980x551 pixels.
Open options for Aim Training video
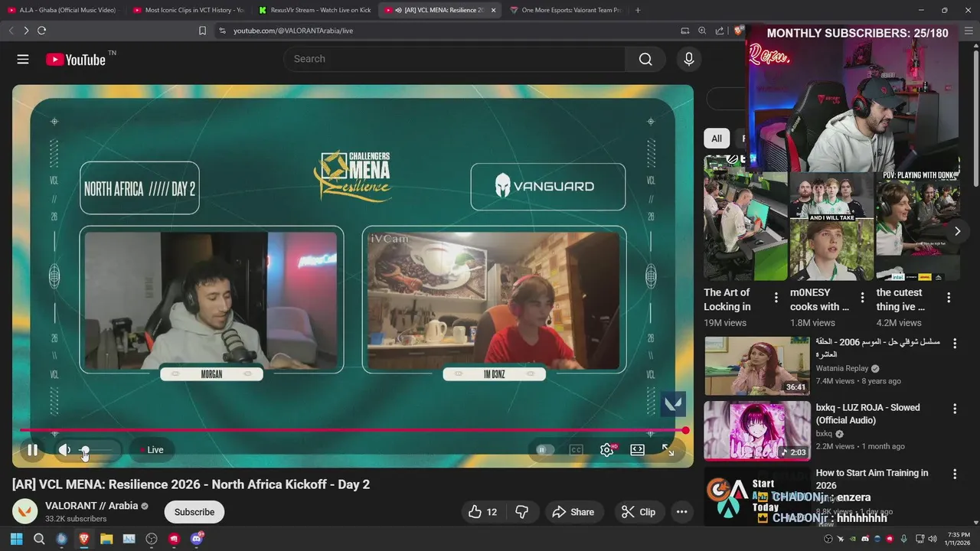pos(955,474)
